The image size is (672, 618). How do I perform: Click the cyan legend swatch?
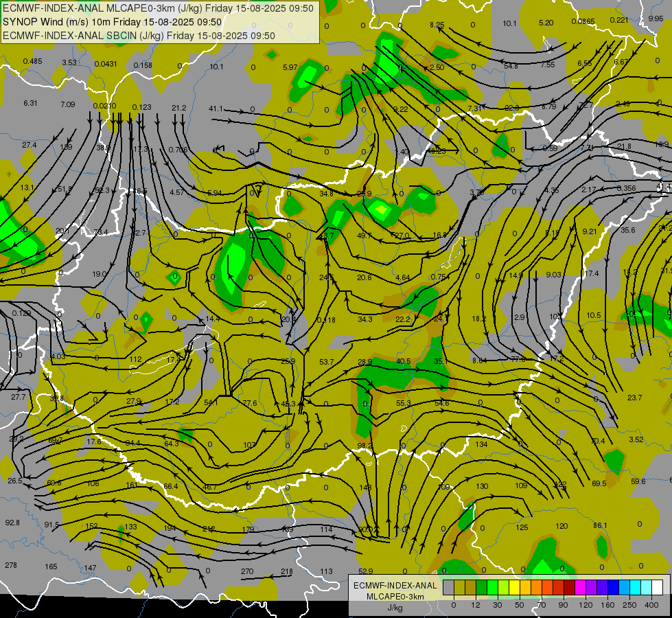point(636,587)
